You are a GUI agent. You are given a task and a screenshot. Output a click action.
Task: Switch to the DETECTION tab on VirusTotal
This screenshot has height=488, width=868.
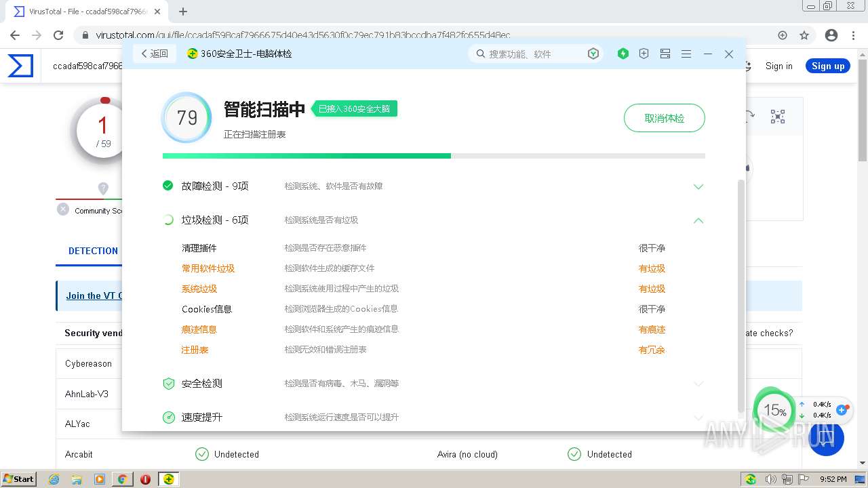pos(93,251)
